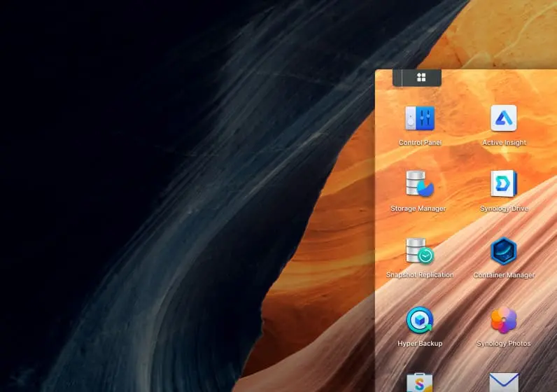This screenshot has height=392, width=557.
Task: Toggle the Main Menu grid button
Action: click(x=422, y=78)
